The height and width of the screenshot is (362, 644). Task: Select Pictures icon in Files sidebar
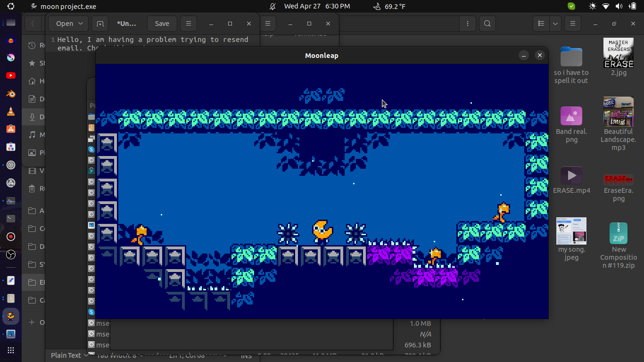(32, 153)
